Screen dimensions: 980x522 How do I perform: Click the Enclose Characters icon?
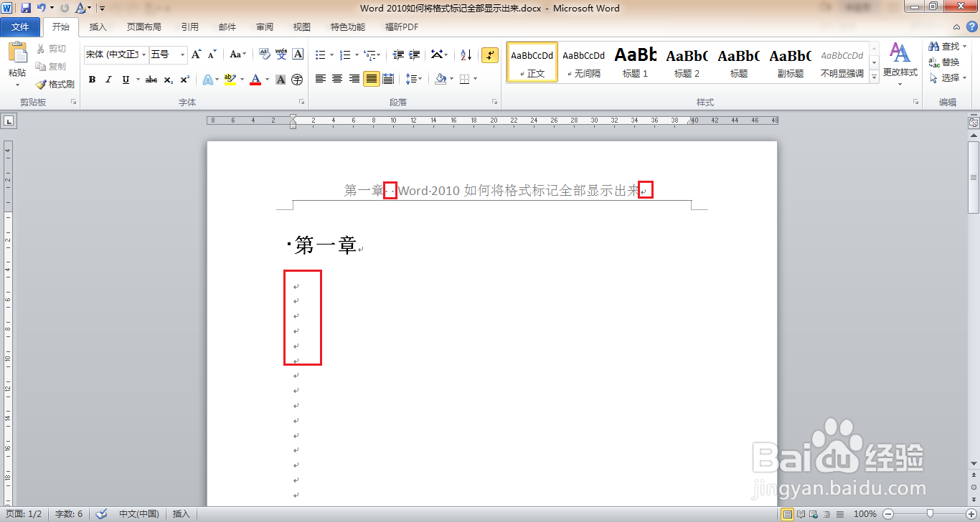coord(297,80)
